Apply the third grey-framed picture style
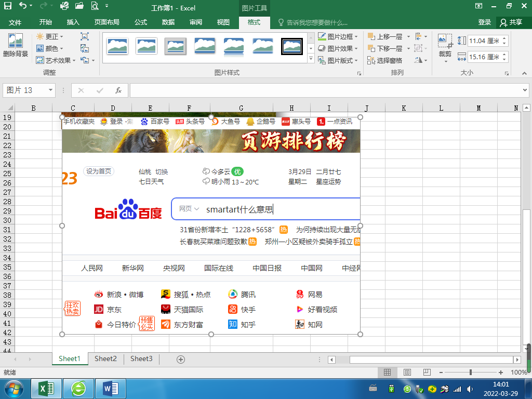Viewport: 532px width, 399px height. pos(176,46)
